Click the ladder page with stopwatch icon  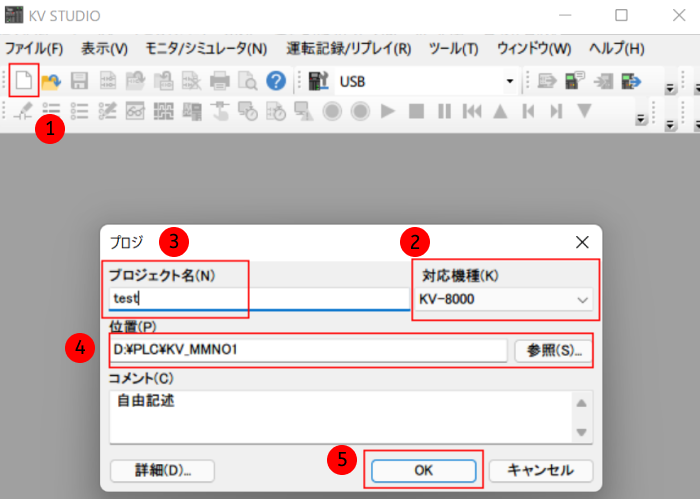pos(276,111)
